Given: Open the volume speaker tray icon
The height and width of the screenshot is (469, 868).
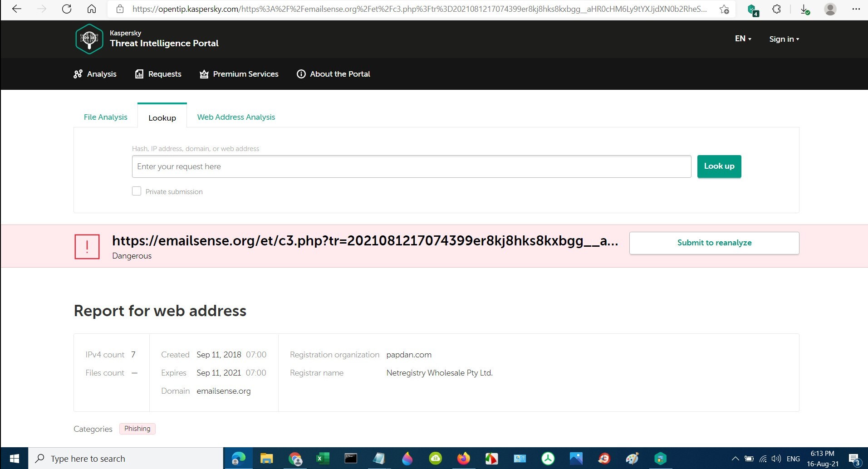Looking at the screenshot, I should click(x=776, y=459).
